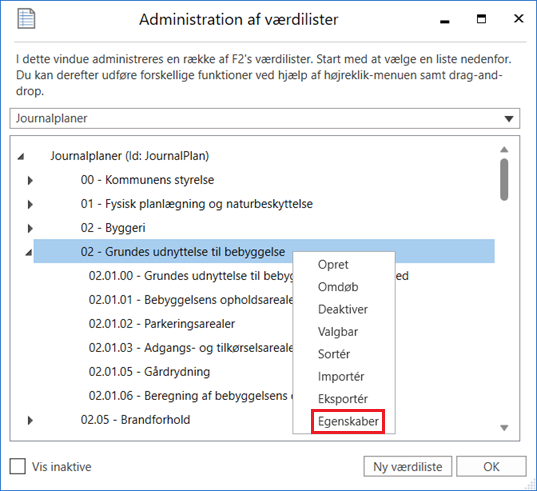Collapse the 02 - Grundes udnyttelse til bebyggelse node
Image resolution: width=537 pixels, height=491 pixels.
point(29,253)
